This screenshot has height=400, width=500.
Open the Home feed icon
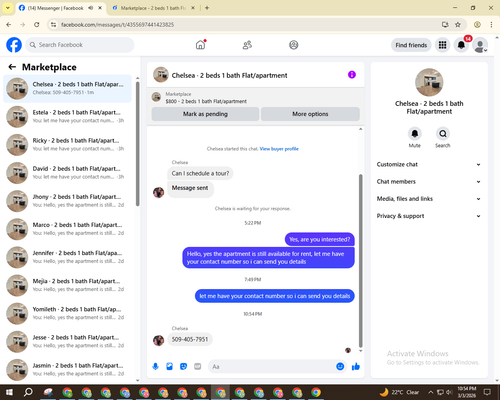point(200,45)
